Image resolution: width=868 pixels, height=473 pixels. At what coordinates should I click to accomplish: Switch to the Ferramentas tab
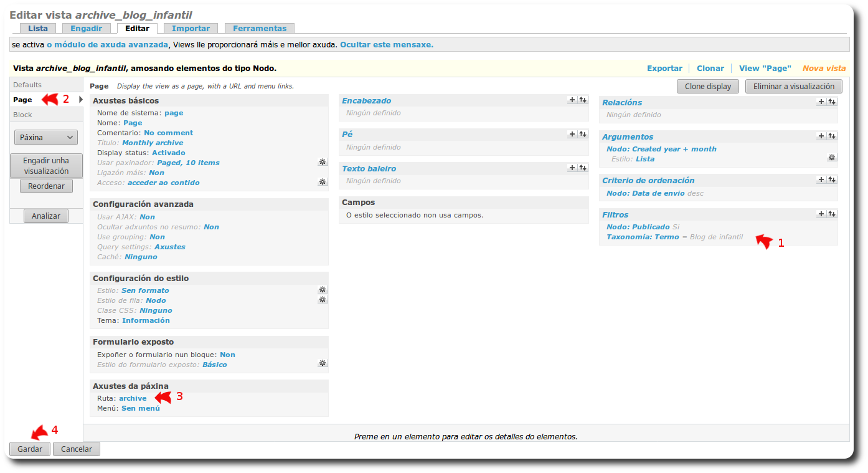(x=260, y=28)
